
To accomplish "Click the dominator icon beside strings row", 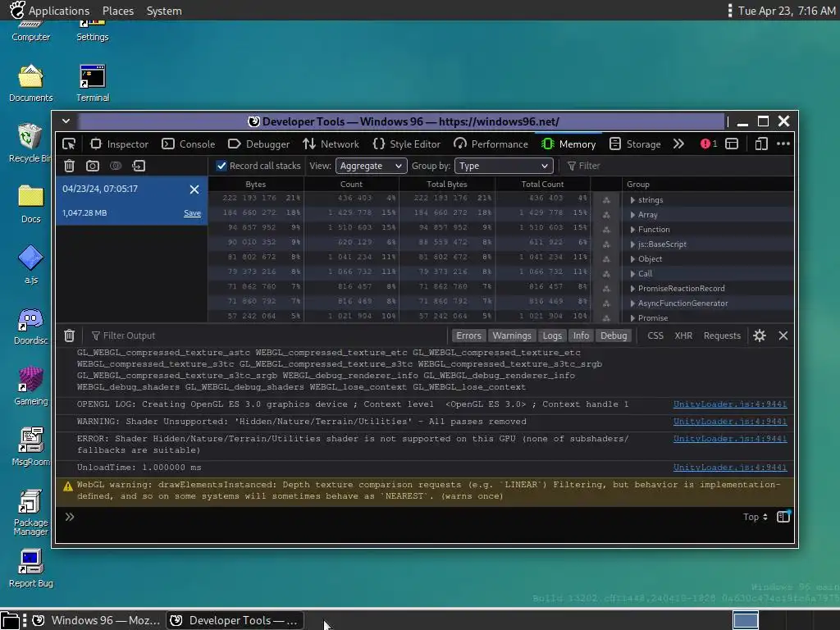I will pos(606,200).
